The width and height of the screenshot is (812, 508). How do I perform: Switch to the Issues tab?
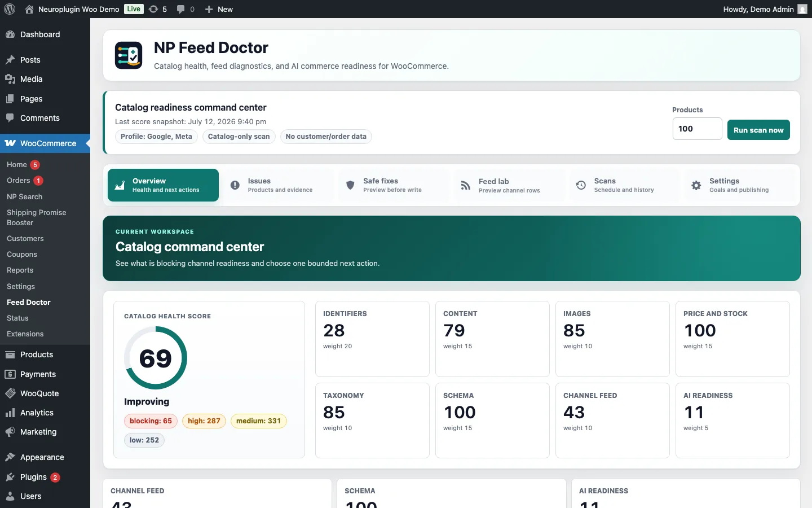click(x=279, y=185)
